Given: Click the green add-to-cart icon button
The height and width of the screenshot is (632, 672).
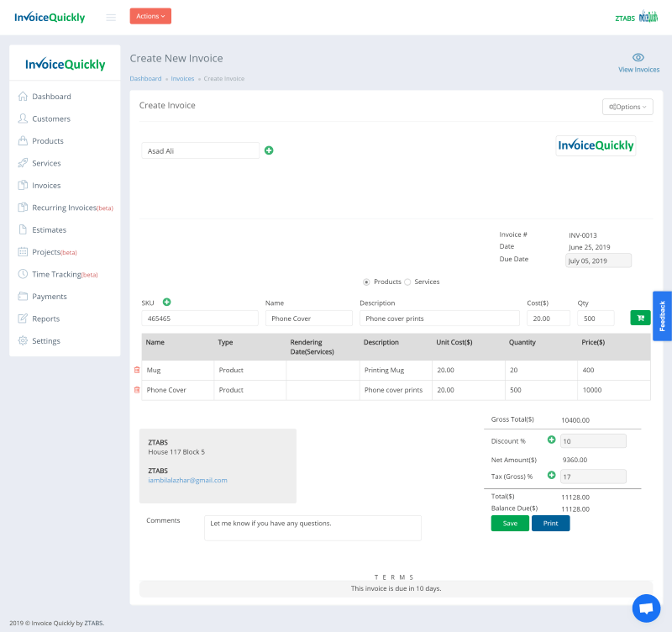Looking at the screenshot, I should coord(640,318).
